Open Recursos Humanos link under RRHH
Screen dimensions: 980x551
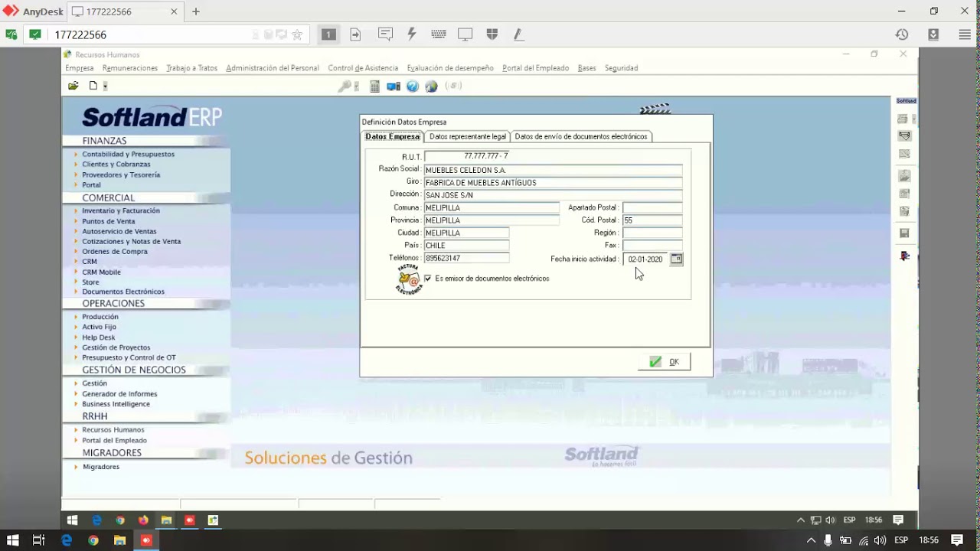pos(113,430)
